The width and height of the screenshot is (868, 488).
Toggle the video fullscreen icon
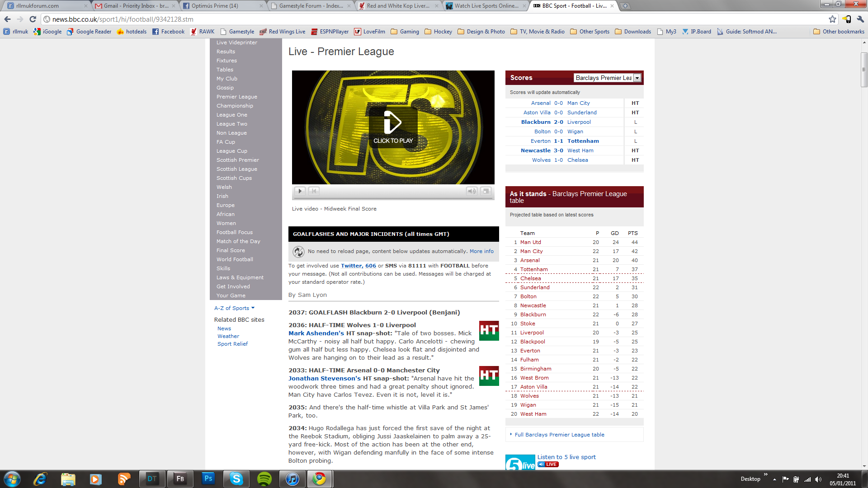click(486, 191)
